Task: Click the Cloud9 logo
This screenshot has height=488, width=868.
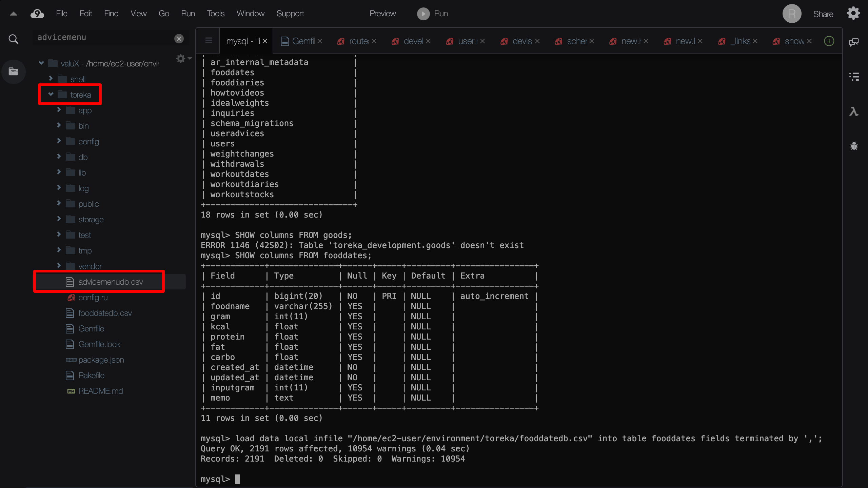Action: [x=37, y=14]
